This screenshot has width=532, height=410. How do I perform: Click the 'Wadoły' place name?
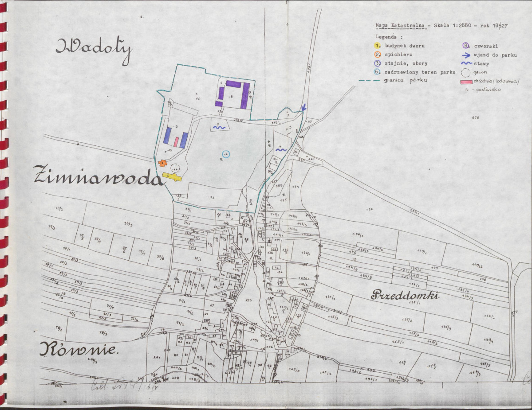click(94, 51)
